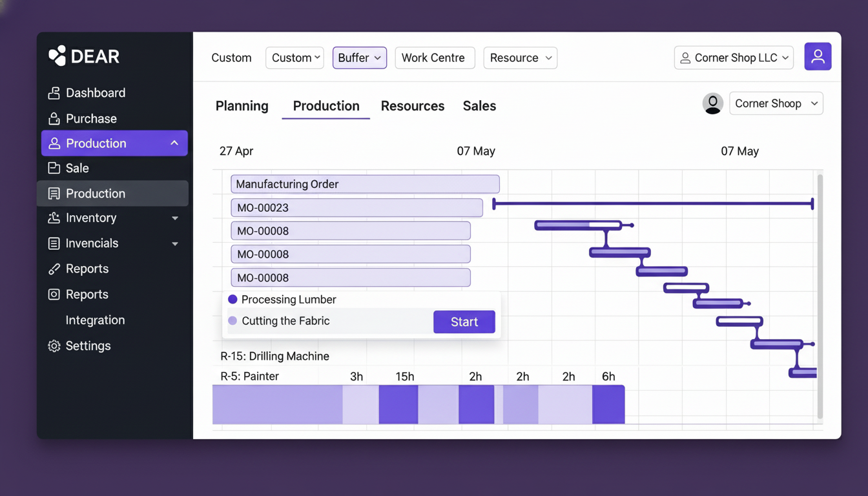Open the Resource dropdown filter

click(520, 57)
